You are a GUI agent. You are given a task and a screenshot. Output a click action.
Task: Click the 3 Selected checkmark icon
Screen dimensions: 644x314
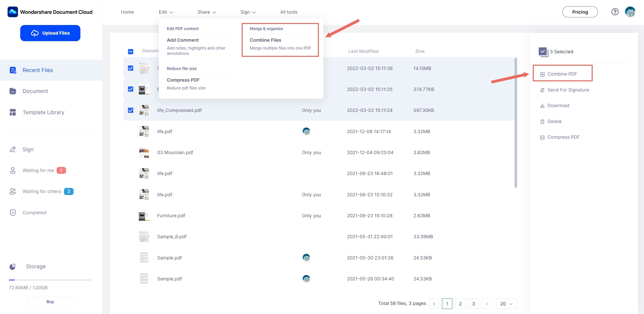coord(543,52)
